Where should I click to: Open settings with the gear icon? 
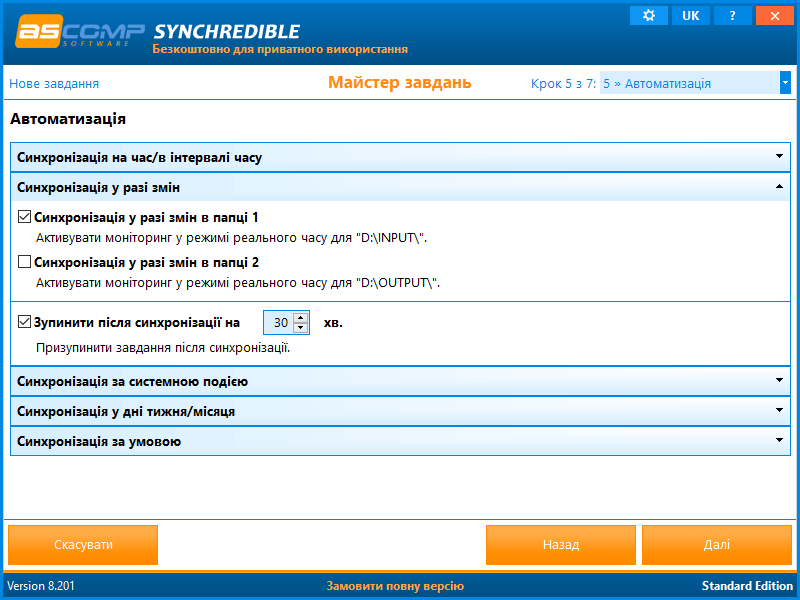coord(648,15)
